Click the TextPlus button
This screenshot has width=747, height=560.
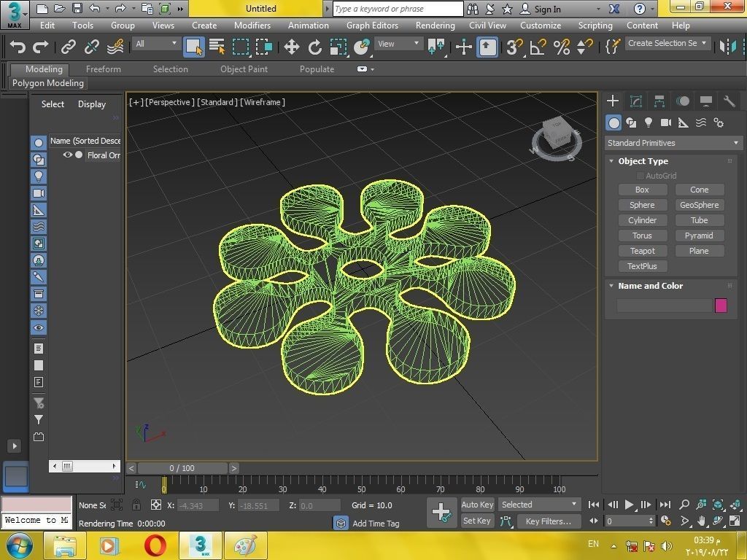[642, 266]
